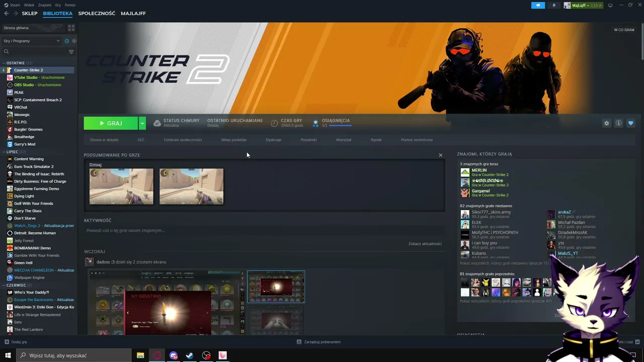Go back with the navigation back arrow

click(7, 14)
